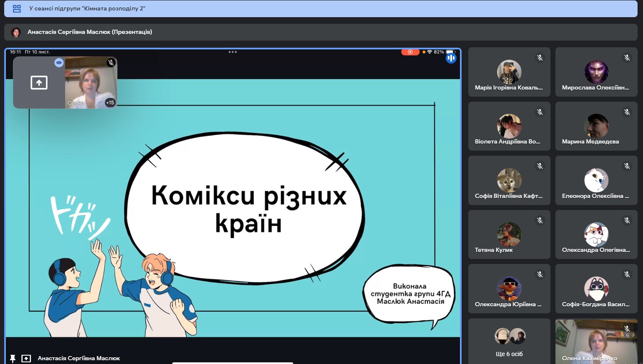Click the presenter name below the presentation

pos(79,359)
